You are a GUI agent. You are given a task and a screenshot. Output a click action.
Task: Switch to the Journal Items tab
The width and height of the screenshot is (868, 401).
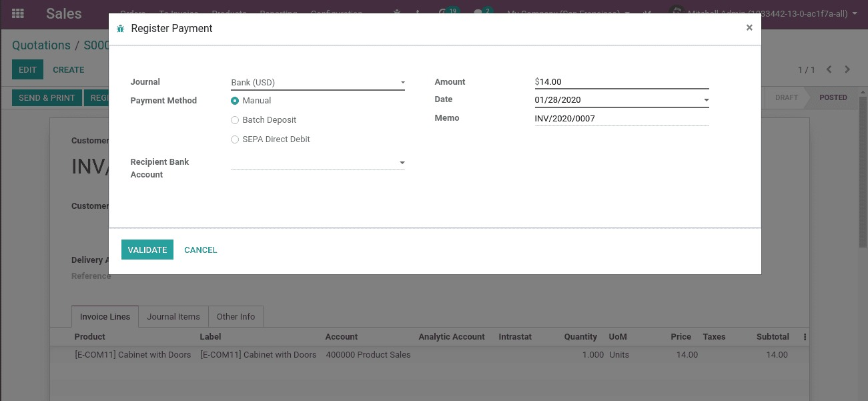point(173,317)
